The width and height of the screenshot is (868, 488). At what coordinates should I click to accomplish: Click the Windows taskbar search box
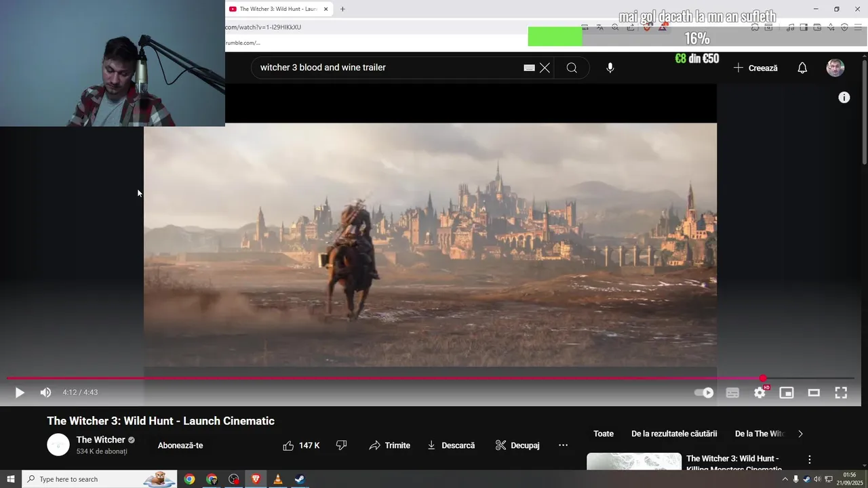(100, 479)
